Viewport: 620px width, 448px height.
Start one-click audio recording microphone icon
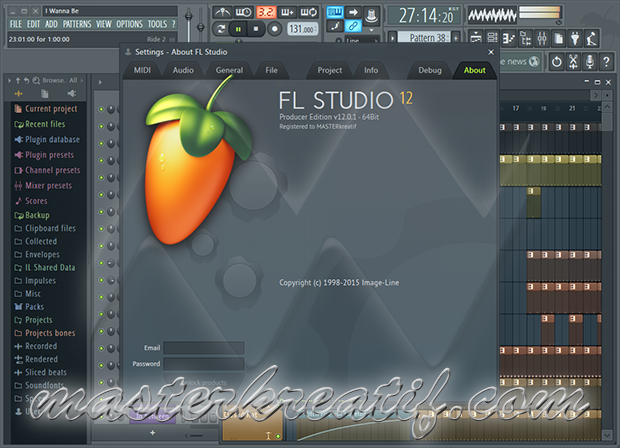(x=590, y=61)
